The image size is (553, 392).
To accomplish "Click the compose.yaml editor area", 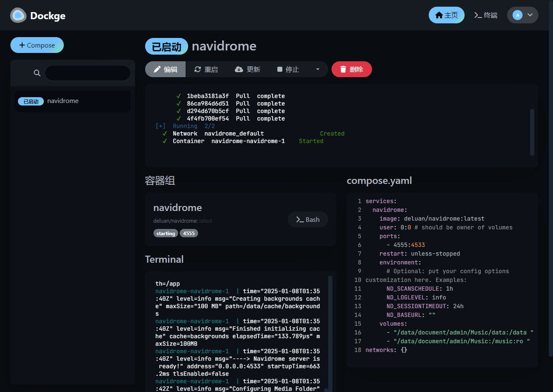I will [442, 280].
